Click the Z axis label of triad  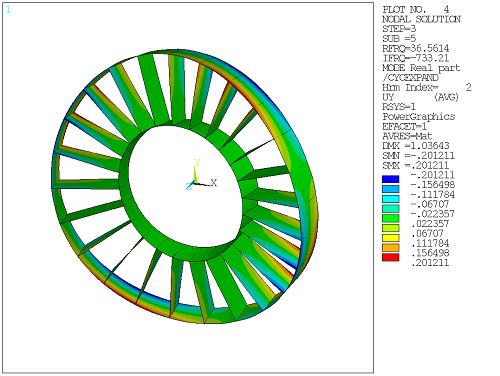point(189,186)
